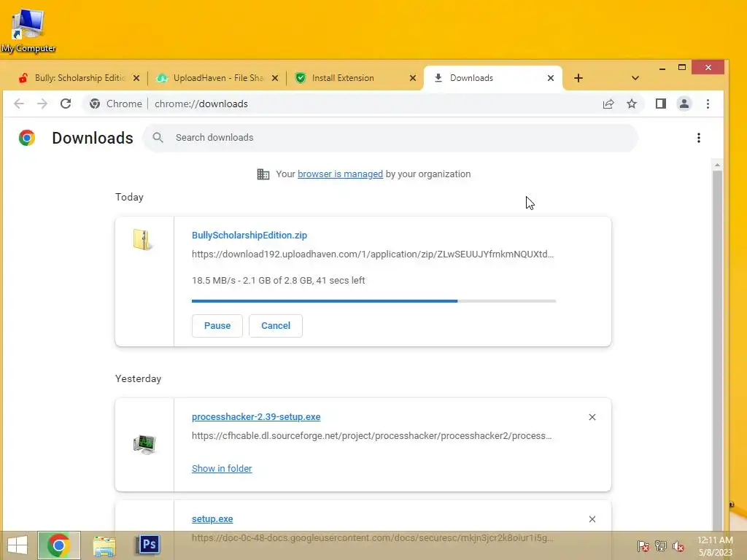Open the profile avatar menu
The width and height of the screenshot is (747, 560).
point(684,104)
